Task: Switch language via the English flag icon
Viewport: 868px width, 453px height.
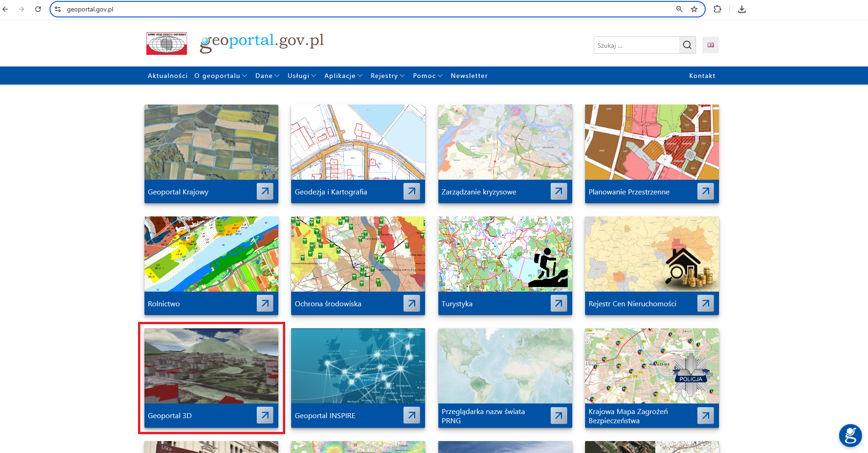Action: (x=710, y=44)
